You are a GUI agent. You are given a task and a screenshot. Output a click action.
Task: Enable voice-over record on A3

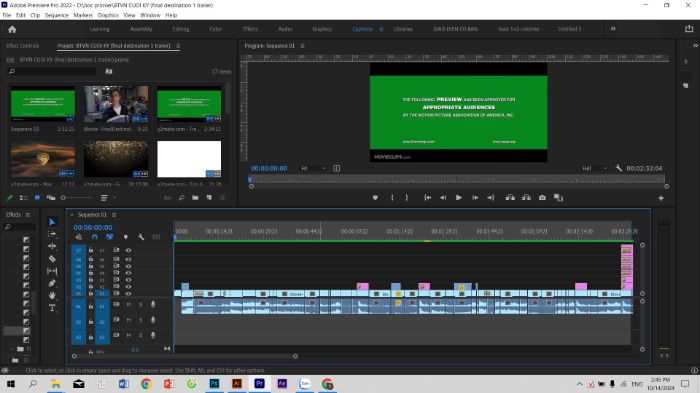153,335
